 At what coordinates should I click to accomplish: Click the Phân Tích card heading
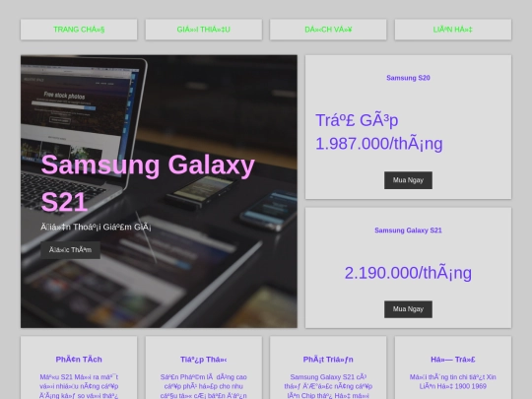(79, 360)
